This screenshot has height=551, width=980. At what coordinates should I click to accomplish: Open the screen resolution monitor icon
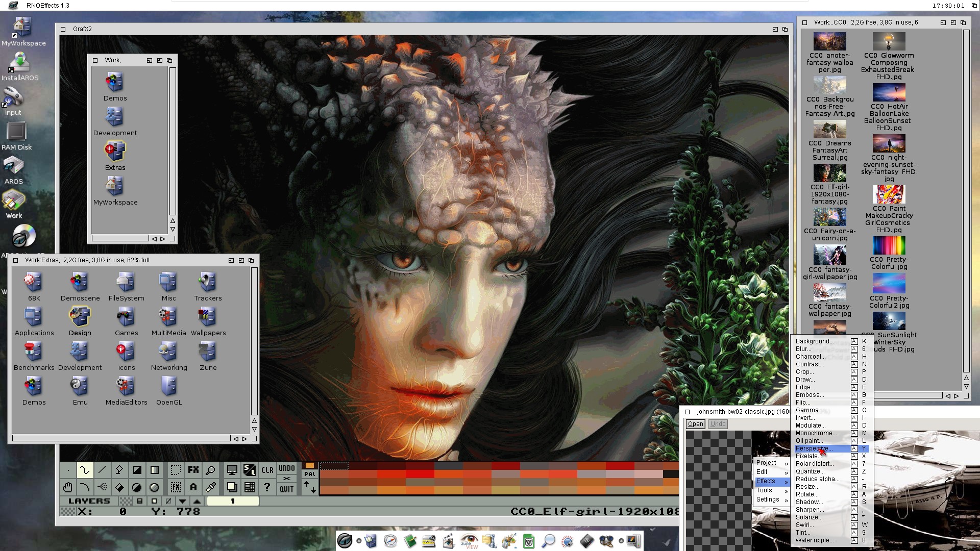(232, 470)
